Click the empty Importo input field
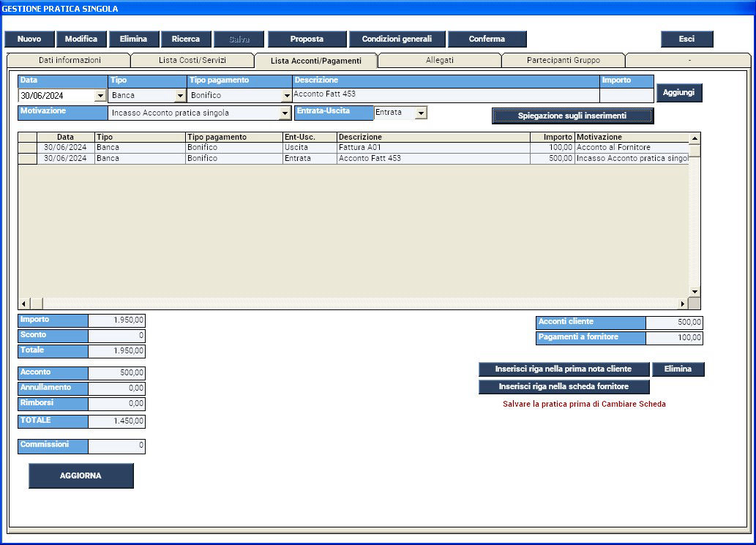 626,95
